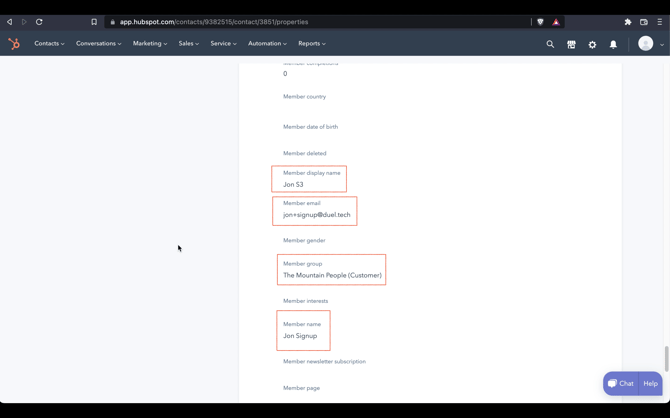Click the Member email value field
This screenshot has height=418, width=670.
tap(316, 215)
